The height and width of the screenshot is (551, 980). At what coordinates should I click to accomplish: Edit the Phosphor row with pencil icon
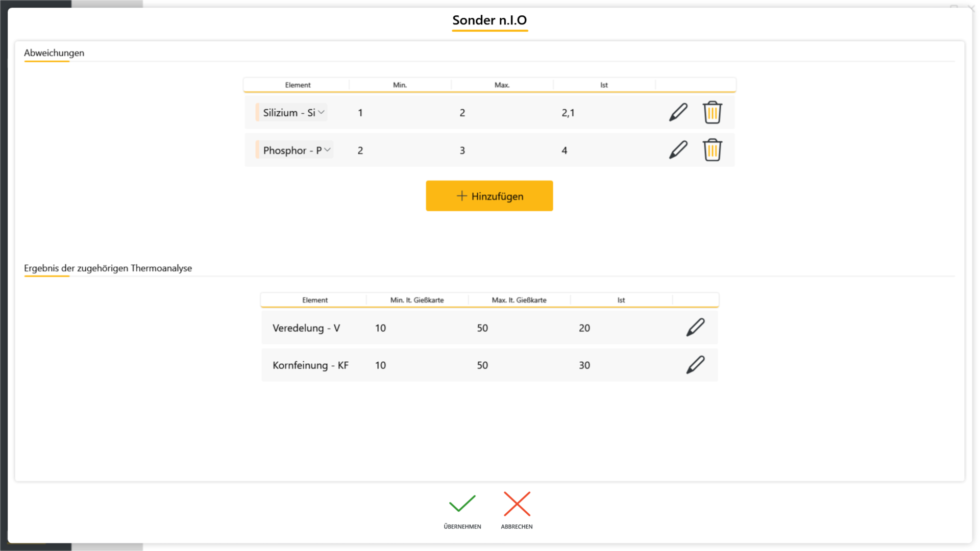678,150
